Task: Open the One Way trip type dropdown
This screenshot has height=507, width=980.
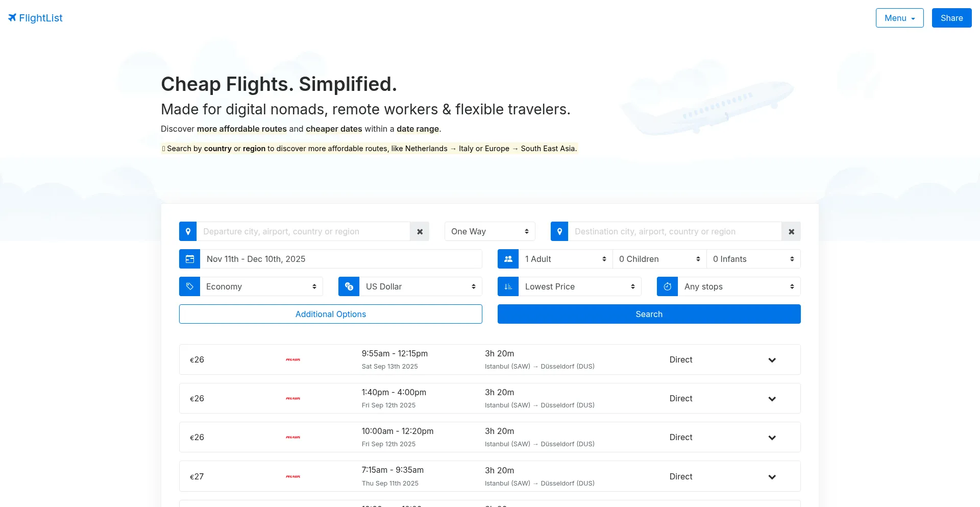Action: pyautogui.click(x=489, y=231)
